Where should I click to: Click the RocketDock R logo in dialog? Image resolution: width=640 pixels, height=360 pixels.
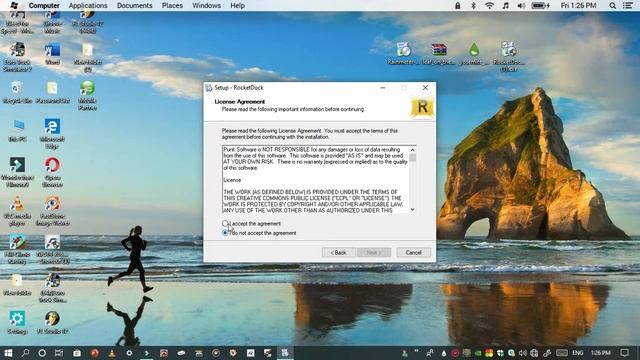tap(422, 107)
